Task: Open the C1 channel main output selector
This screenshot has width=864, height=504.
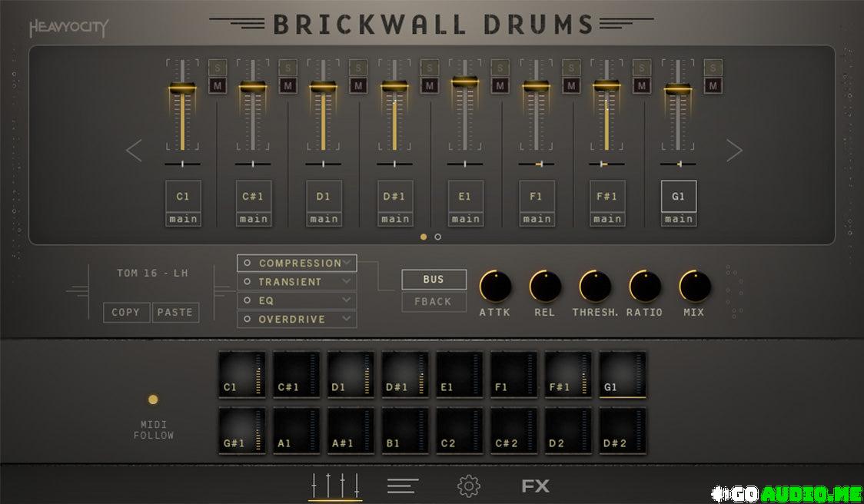Action: click(x=183, y=219)
